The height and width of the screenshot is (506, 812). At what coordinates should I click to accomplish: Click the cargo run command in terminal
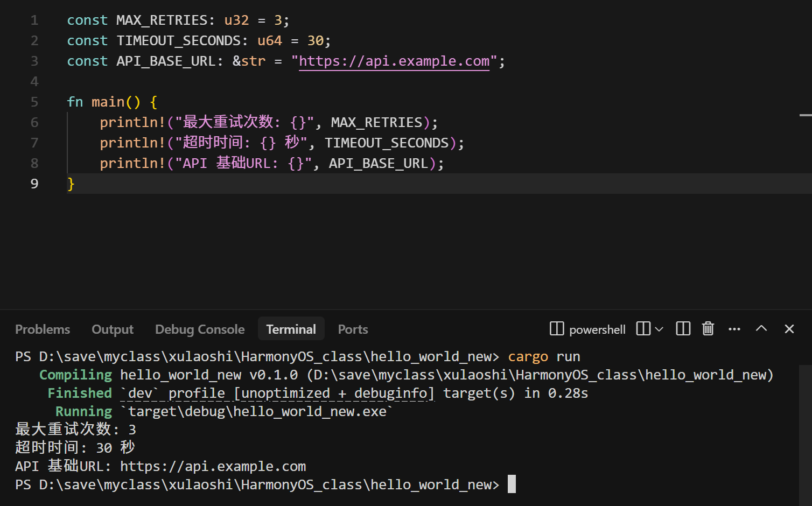544,357
